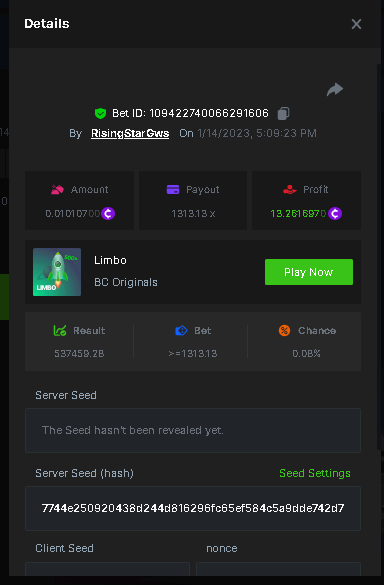The image size is (384, 585).
Task: Click the Profit currency coin icon
Action: tap(335, 213)
